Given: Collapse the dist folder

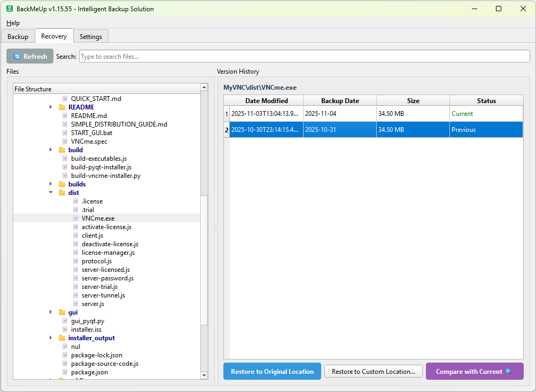Looking at the screenshot, I should click(x=51, y=192).
